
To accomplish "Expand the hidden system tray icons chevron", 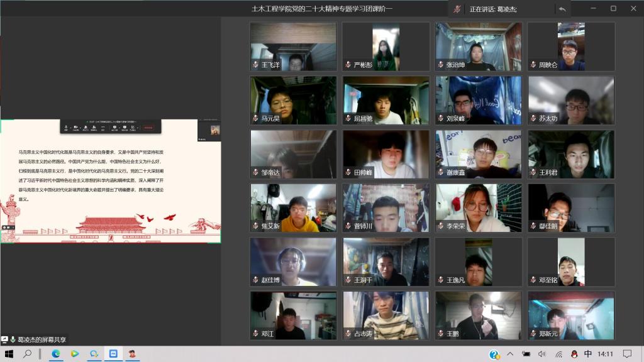I will 510,354.
